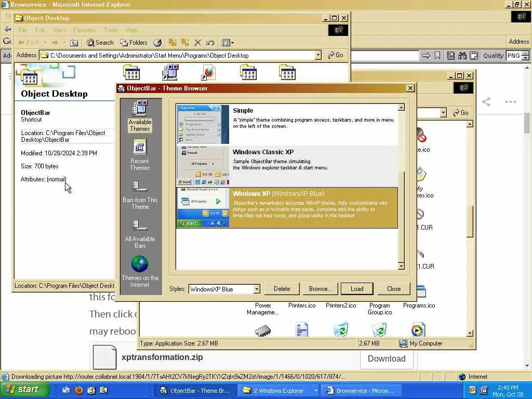The image size is (532, 399).
Task: Click the Move To folder icon
Action: coord(172,43)
